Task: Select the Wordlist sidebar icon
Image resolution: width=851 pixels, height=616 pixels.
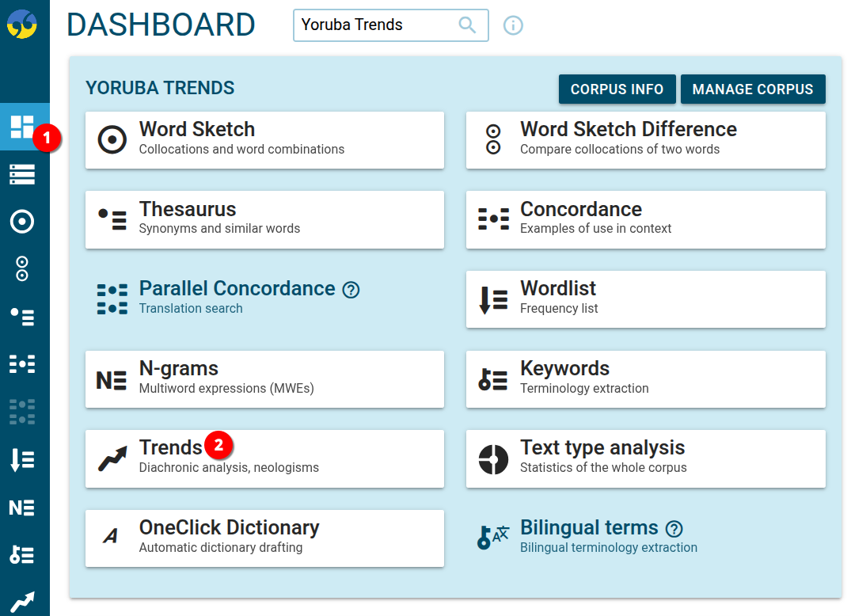Action: click(22, 459)
